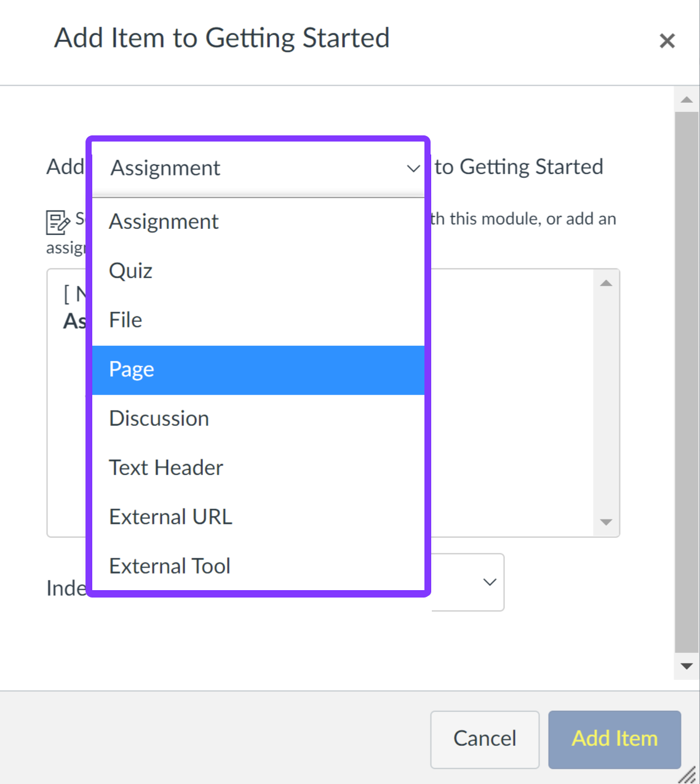Click the X to close the dialog
Viewport: 700px width, 784px height.
[667, 41]
